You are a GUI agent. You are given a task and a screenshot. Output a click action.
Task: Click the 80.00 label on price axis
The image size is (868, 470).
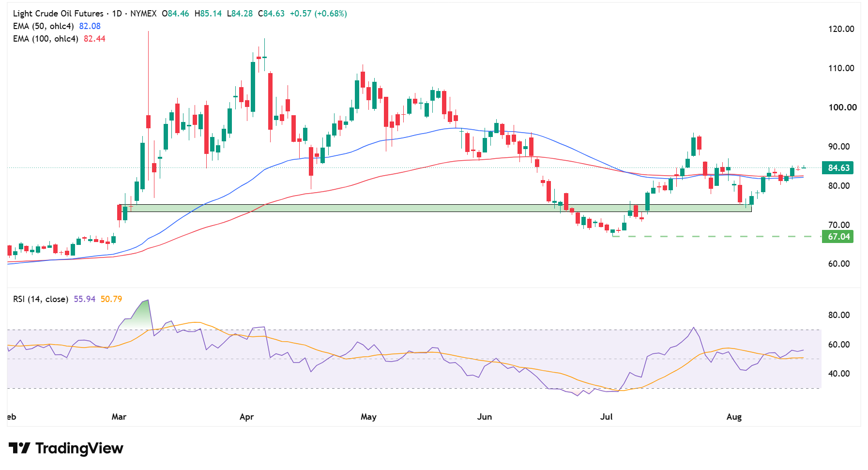[x=839, y=186]
